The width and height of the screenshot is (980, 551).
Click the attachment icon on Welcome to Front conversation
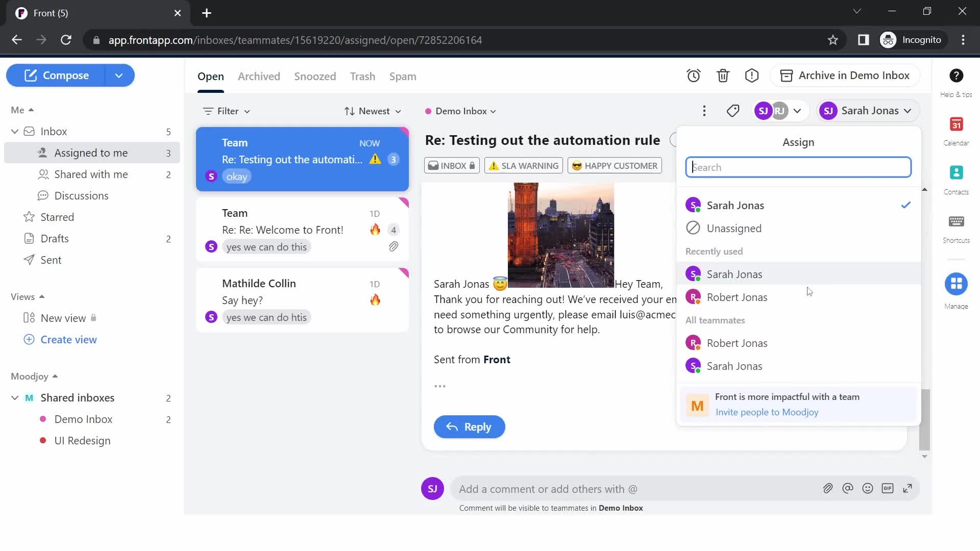[394, 246]
